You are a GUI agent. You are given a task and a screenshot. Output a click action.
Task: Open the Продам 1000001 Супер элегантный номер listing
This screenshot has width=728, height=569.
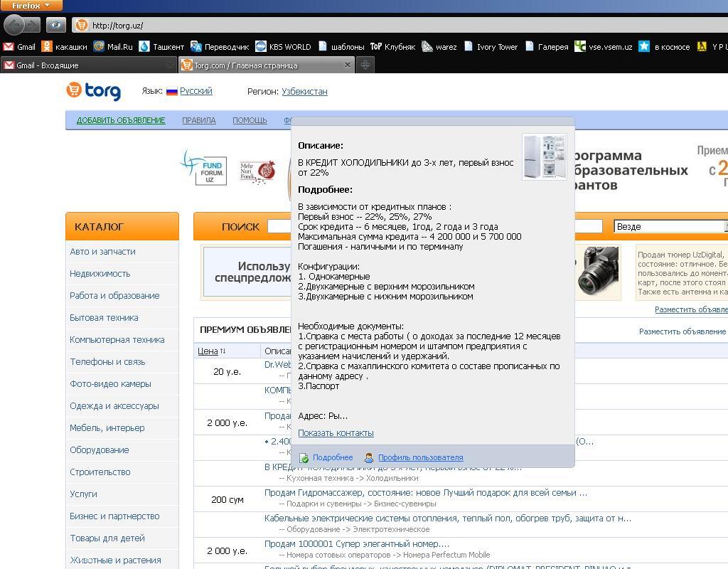tap(357, 544)
